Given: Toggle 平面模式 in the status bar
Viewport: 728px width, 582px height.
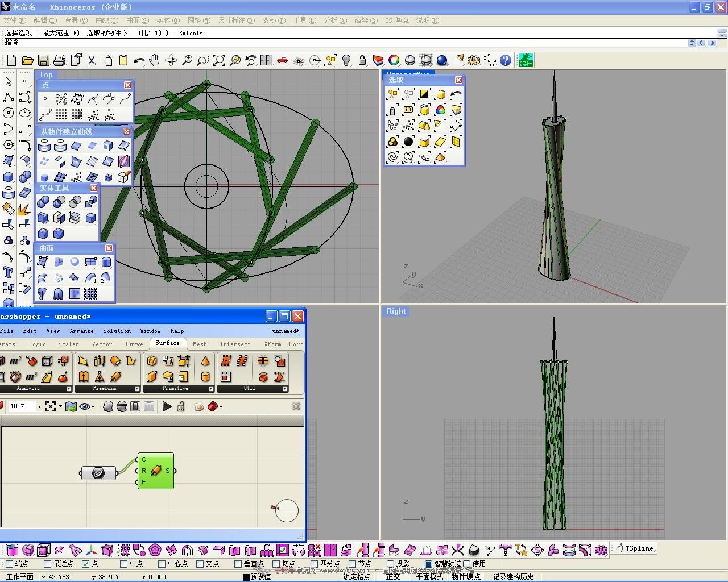Looking at the screenshot, I should (429, 576).
